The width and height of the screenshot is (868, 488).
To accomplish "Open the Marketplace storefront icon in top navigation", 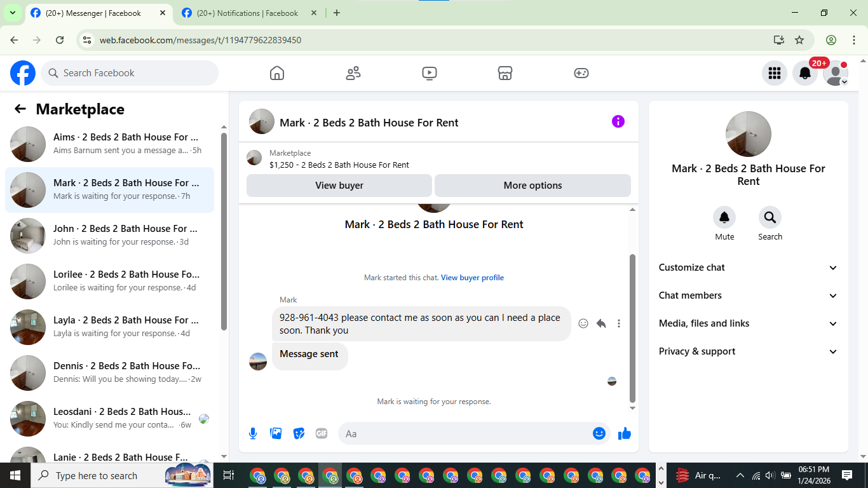I will [x=505, y=73].
